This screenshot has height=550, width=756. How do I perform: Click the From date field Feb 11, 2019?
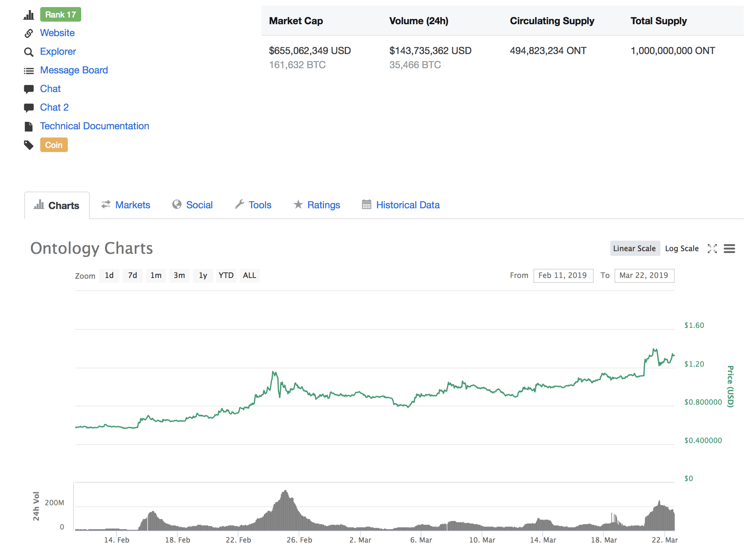tap(563, 276)
